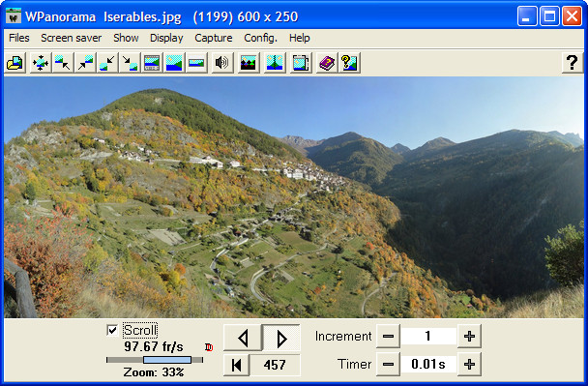Increase Increment with the plus button
Viewport: 588px width, 386px height.
(x=469, y=336)
